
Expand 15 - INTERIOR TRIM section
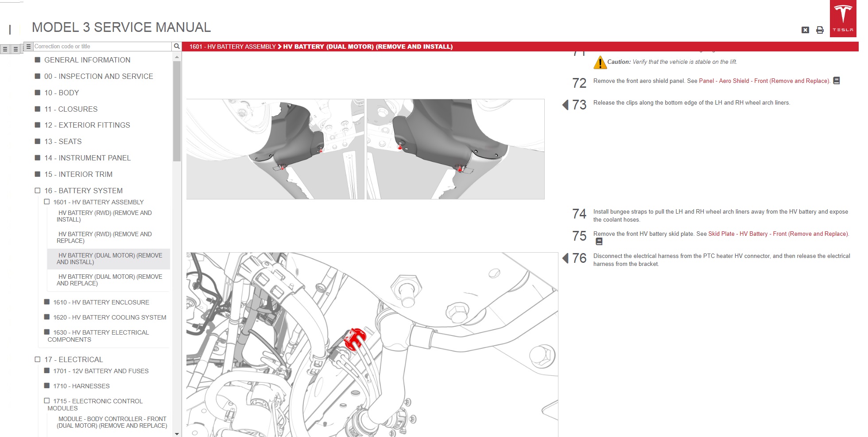tap(38, 174)
